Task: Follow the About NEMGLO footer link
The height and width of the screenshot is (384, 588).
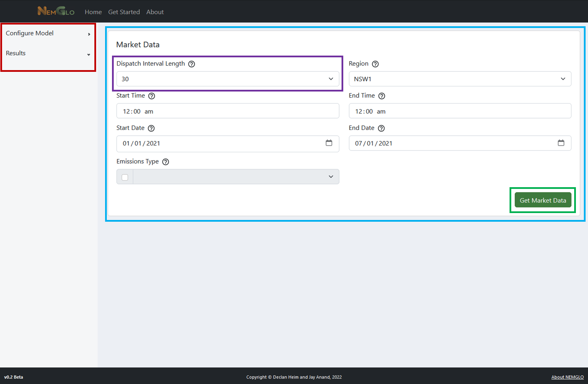Action: [567, 377]
